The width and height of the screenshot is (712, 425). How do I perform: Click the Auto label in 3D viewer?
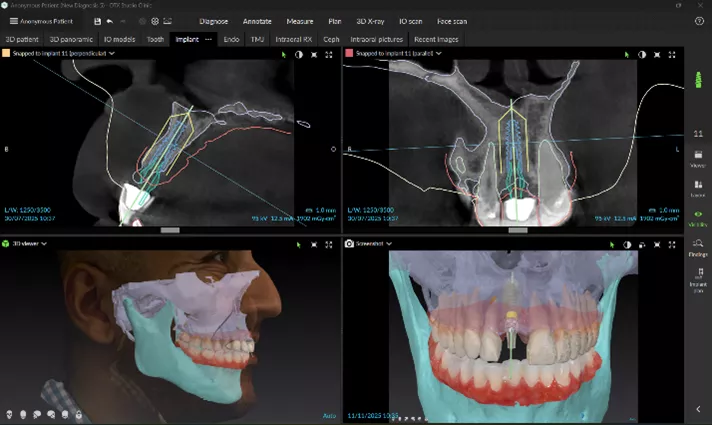[x=326, y=413]
